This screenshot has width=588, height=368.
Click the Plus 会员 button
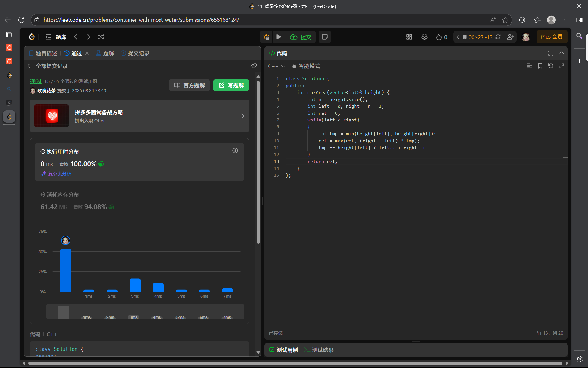point(552,37)
